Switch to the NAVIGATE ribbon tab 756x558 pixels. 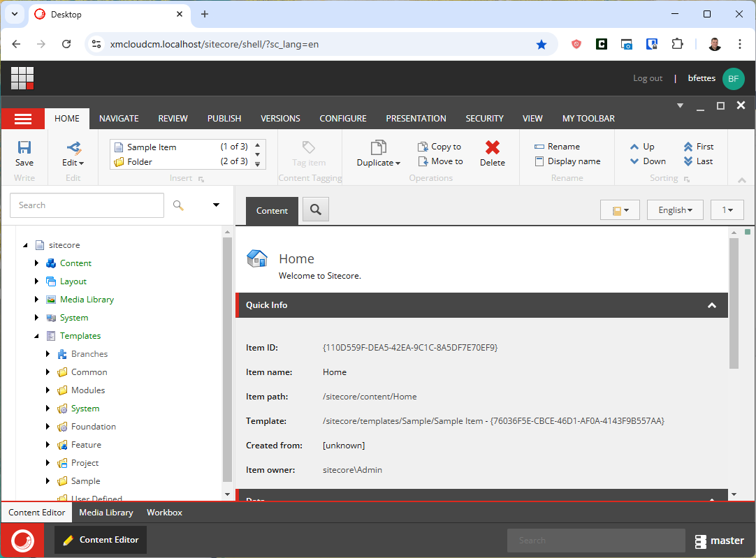119,119
